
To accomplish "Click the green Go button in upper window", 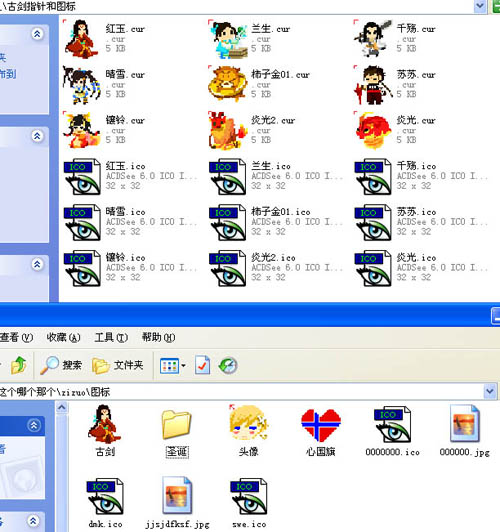I will tap(496, 6).
